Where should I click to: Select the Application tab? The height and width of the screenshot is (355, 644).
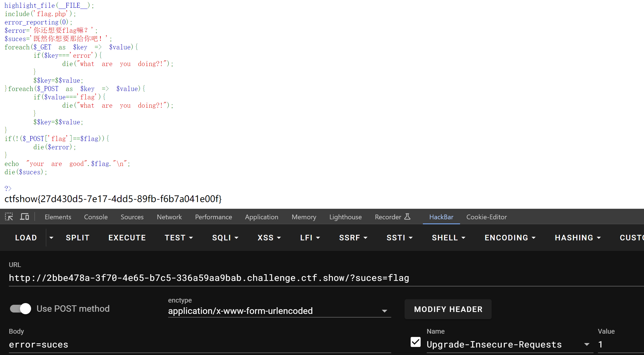coord(261,217)
